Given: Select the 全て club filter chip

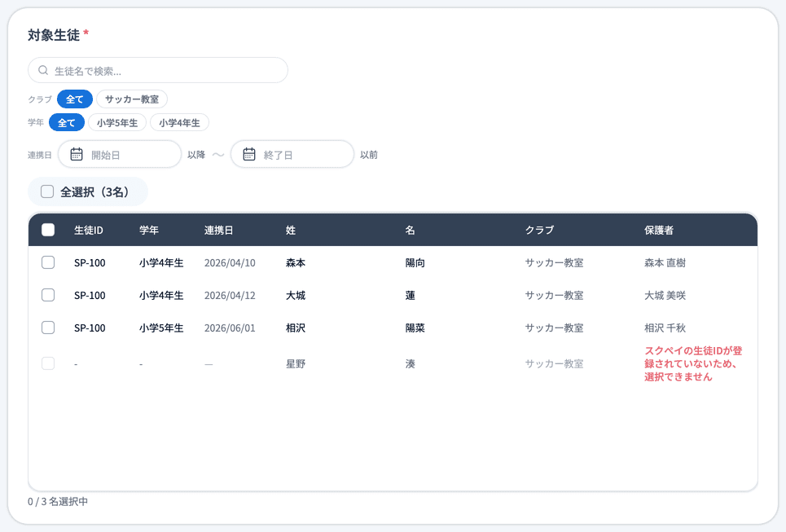Looking at the screenshot, I should [x=75, y=99].
